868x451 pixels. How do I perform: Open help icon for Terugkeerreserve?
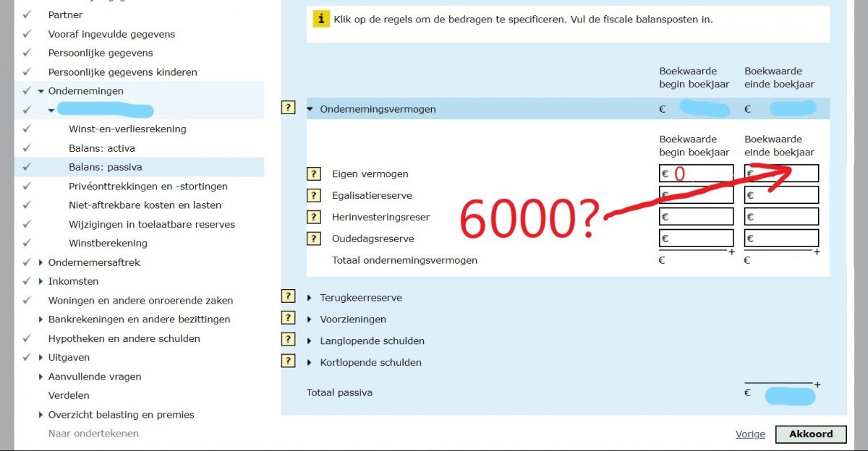[289, 297]
